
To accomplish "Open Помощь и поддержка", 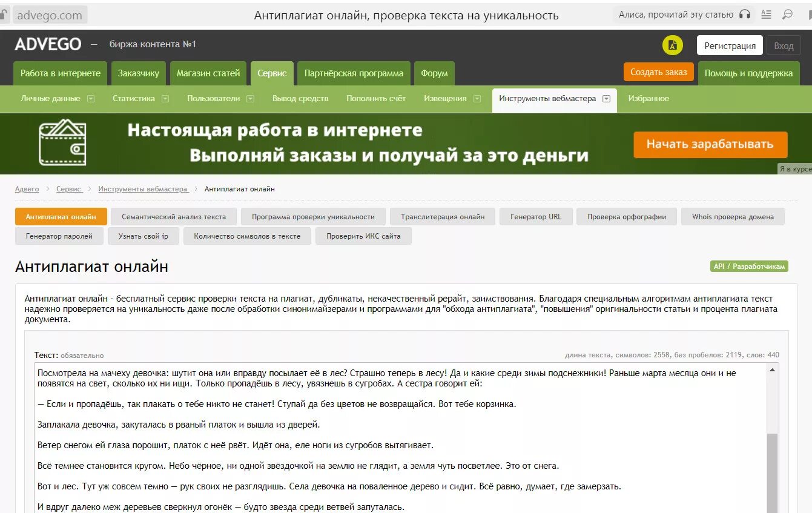I will [748, 73].
